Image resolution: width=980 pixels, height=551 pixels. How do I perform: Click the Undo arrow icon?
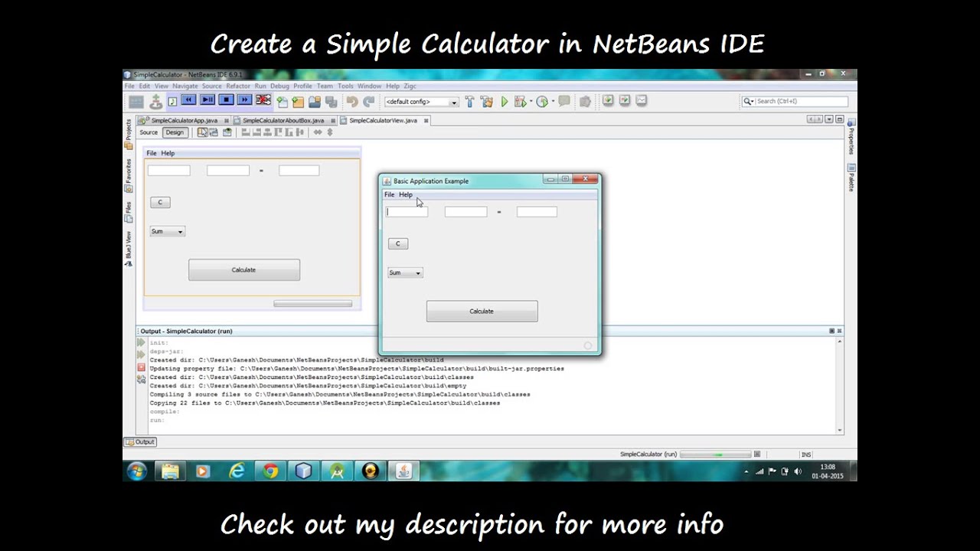352,102
